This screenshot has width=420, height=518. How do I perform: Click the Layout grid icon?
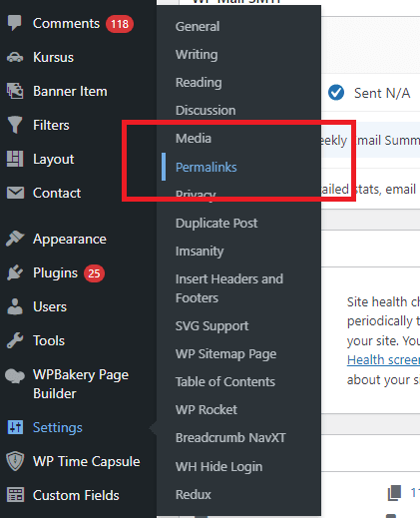[15, 159]
